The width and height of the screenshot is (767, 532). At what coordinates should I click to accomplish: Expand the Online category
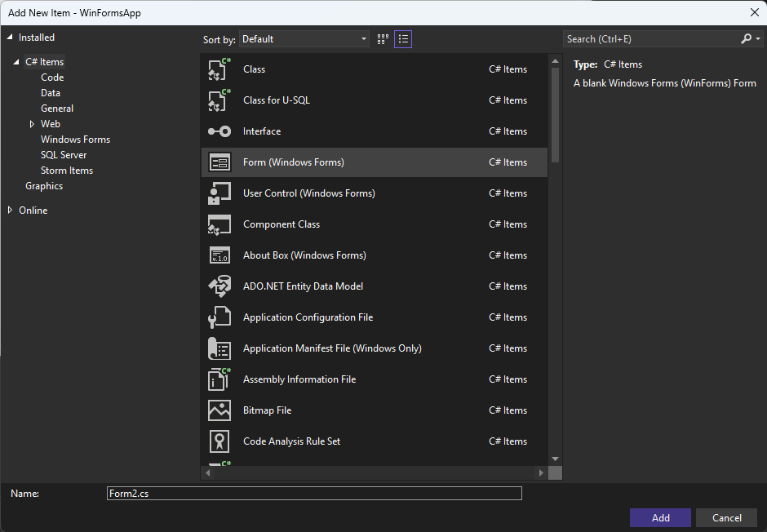11,211
